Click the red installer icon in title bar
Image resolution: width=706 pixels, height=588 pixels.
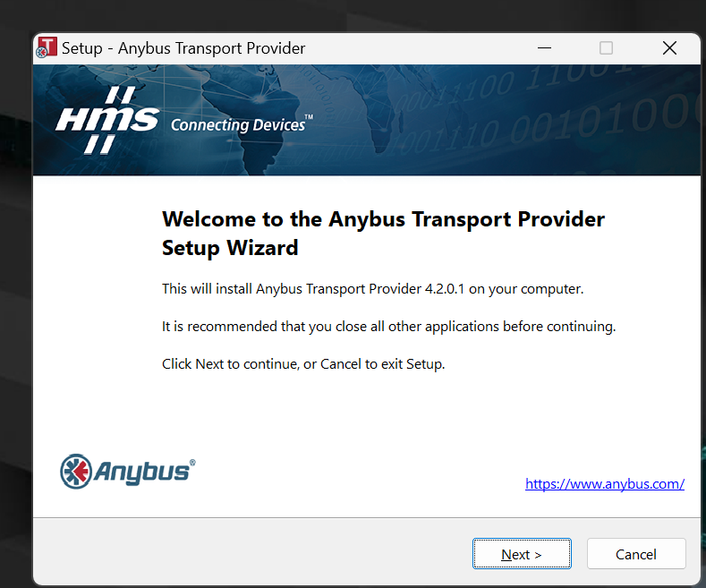coord(47,47)
